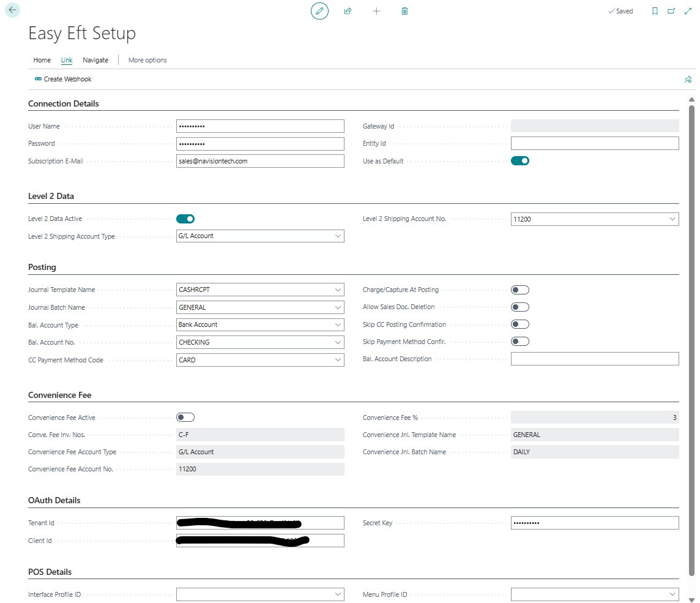Open the CC Payment Method Code dropdown

point(338,360)
